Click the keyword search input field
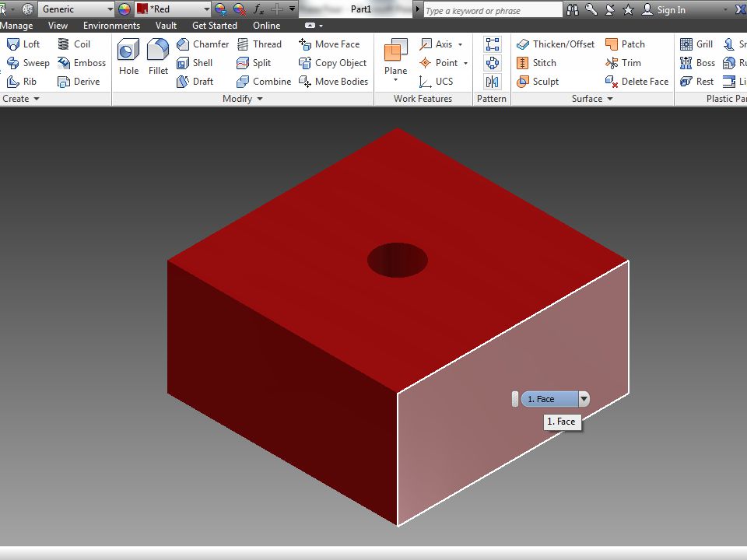This screenshot has width=747, height=560. pos(493,10)
